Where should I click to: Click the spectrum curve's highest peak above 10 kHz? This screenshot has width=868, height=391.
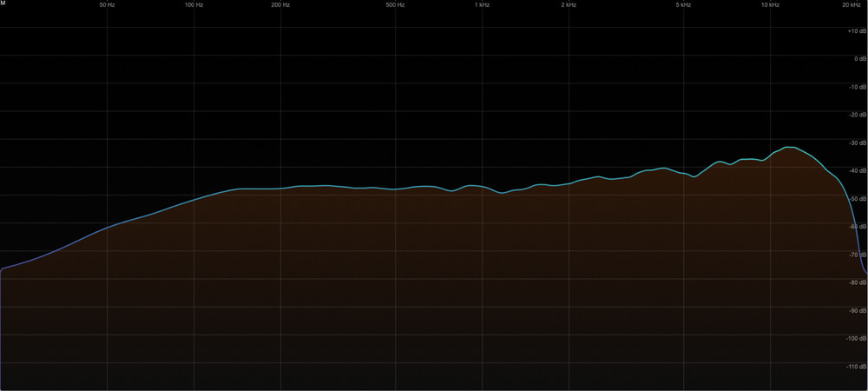point(789,148)
